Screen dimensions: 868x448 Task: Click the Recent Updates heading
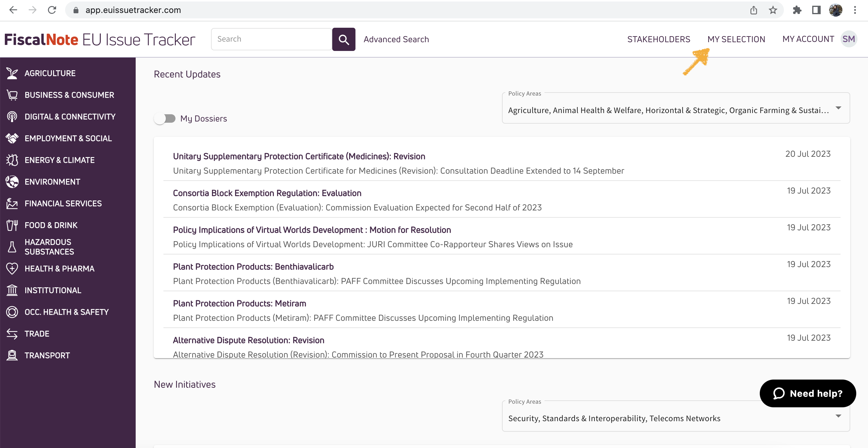(187, 74)
